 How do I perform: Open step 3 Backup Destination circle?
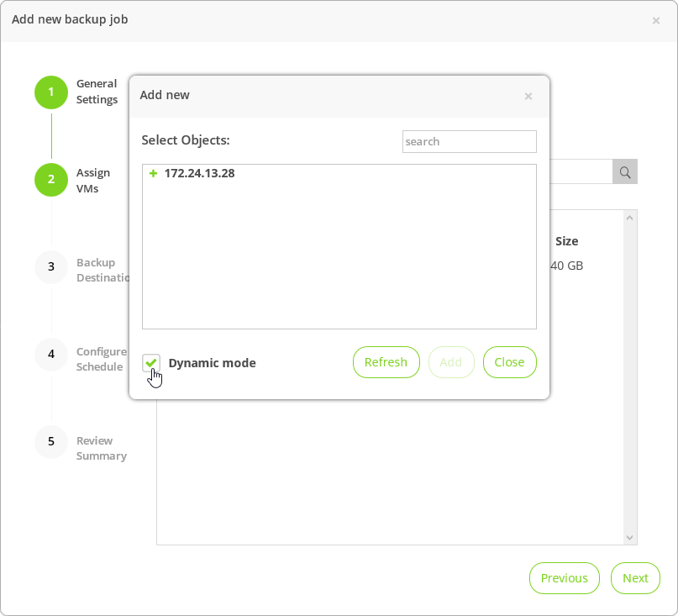(51, 267)
